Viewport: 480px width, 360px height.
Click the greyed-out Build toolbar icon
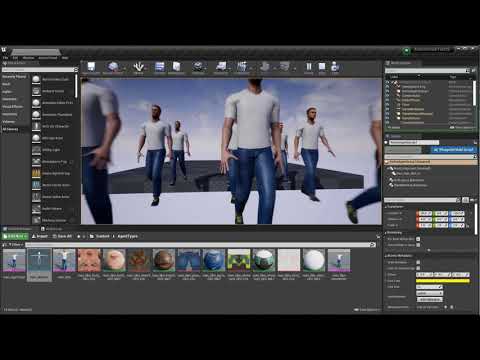pos(265,67)
